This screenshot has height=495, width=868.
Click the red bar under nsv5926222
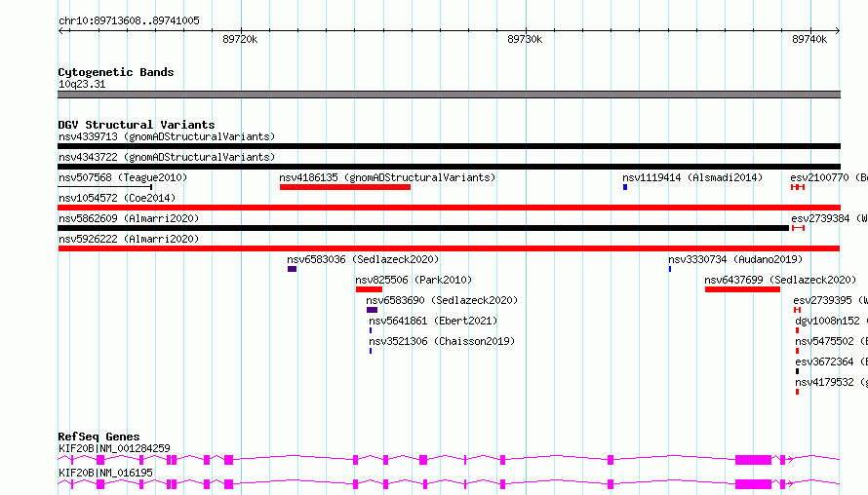[449, 248]
